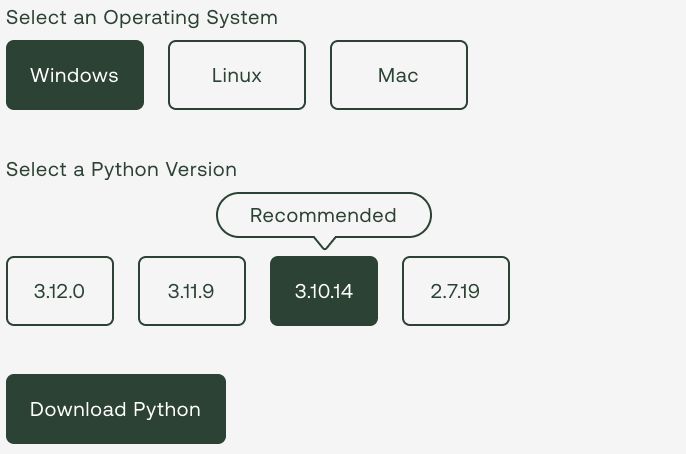Select the recommended 3.10.14 version
The width and height of the screenshot is (686, 454).
(324, 291)
